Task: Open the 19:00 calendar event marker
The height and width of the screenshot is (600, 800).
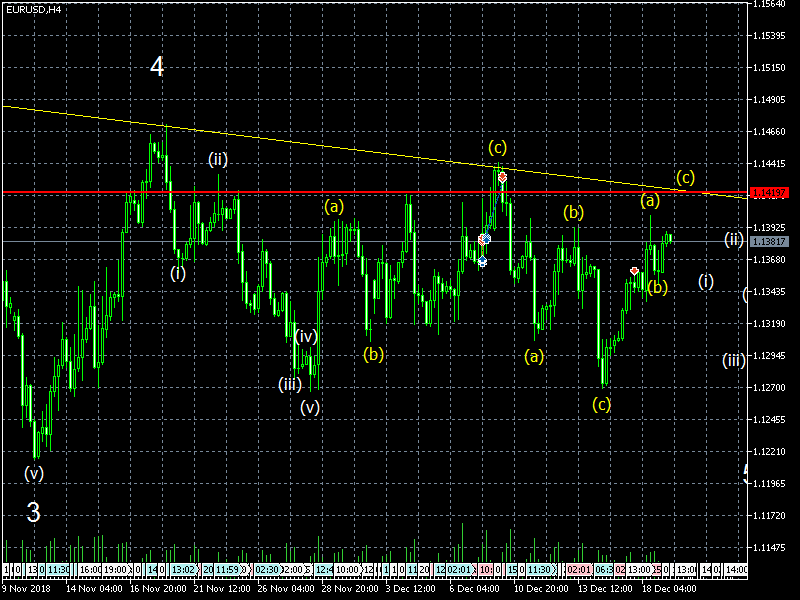Action: pyautogui.click(x=116, y=569)
